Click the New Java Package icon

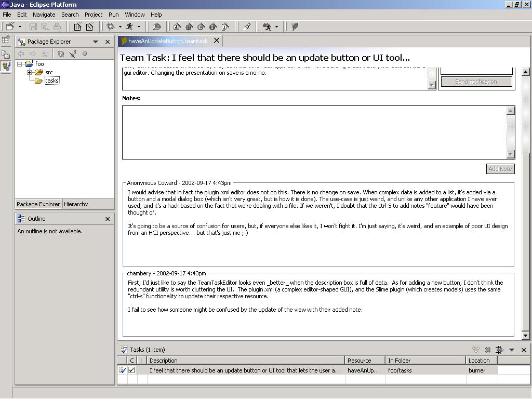[189, 26]
